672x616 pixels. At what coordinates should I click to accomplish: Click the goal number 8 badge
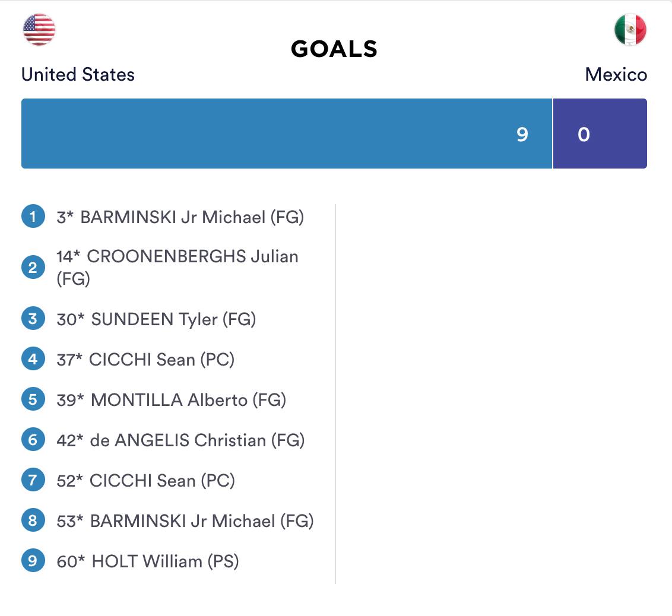[x=33, y=520]
